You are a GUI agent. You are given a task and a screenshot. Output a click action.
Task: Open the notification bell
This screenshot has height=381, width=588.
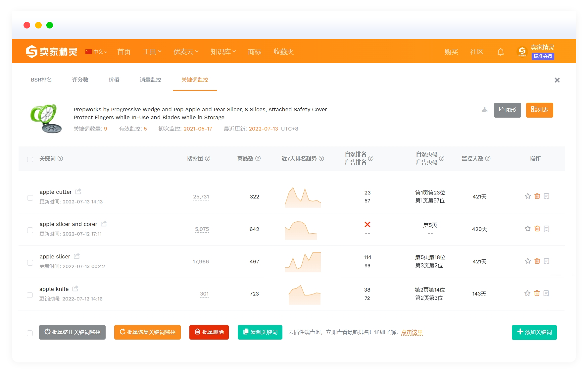pos(501,52)
